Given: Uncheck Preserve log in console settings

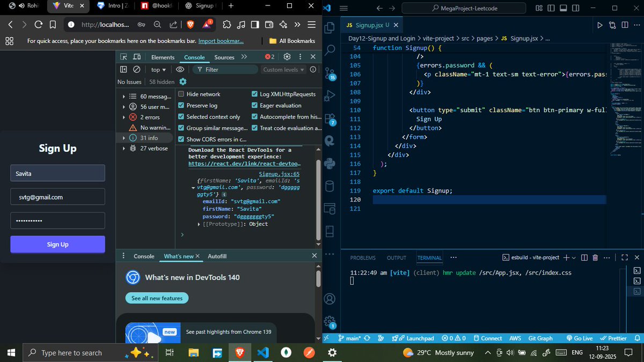Looking at the screenshot, I should [x=181, y=105].
